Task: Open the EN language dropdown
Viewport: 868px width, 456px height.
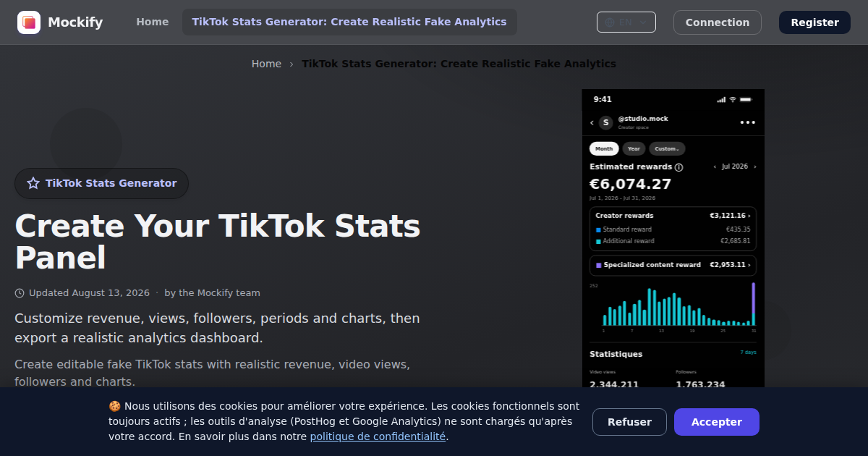Action: (626, 22)
